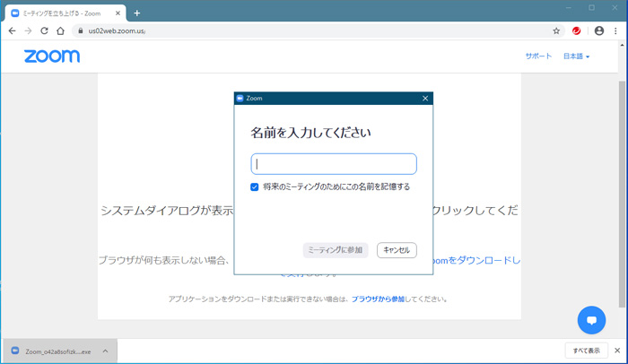Close the Zoom name dialog with X
This screenshot has height=364, width=628.
click(425, 99)
